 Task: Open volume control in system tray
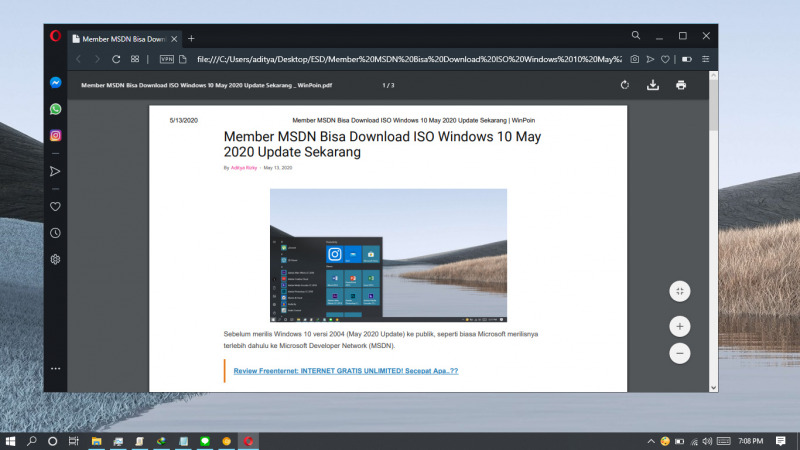(707, 441)
